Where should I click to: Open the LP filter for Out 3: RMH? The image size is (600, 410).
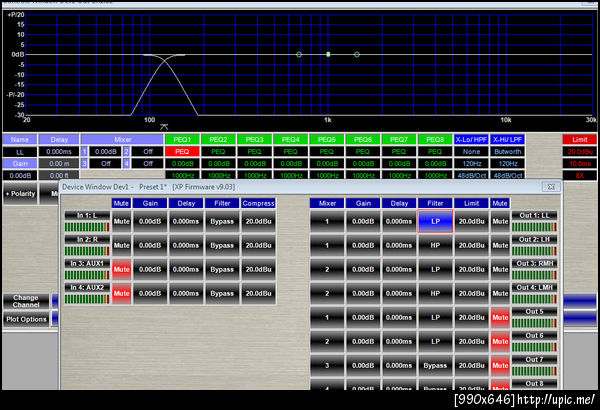coord(435,270)
